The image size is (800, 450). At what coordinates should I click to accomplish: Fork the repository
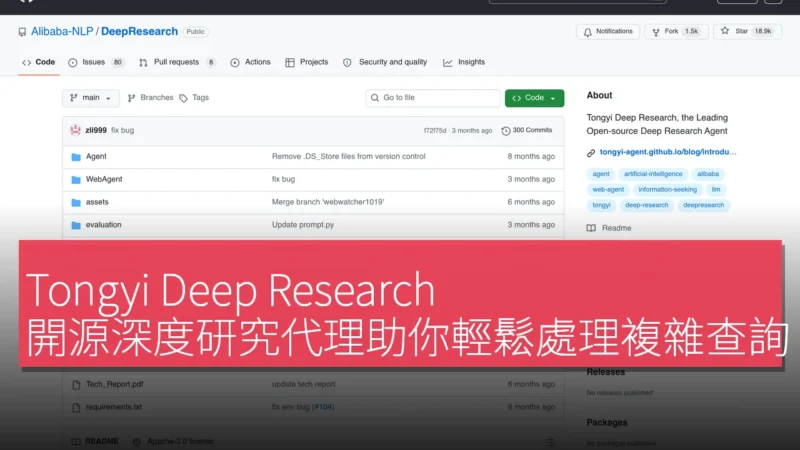click(x=676, y=32)
